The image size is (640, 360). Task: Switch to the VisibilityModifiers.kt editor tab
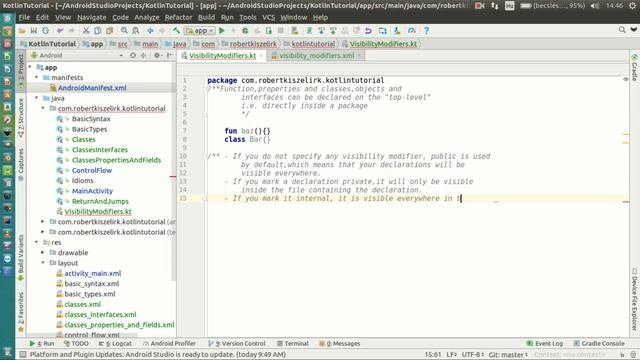222,56
